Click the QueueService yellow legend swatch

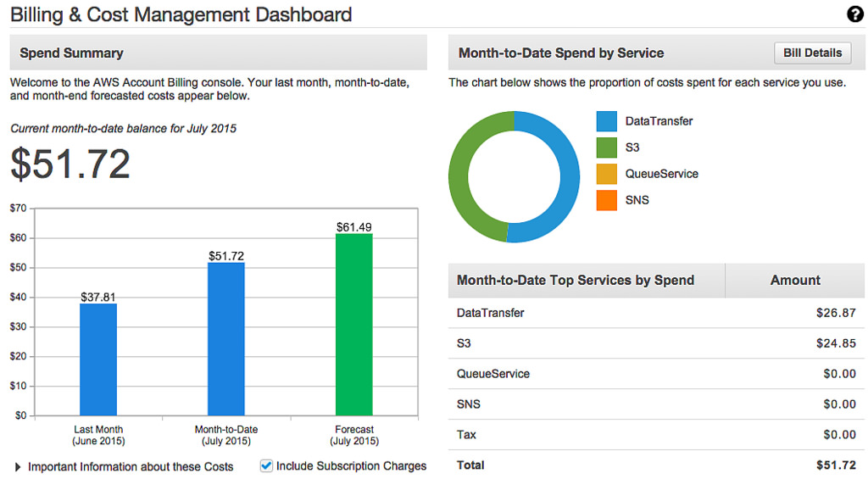607,174
